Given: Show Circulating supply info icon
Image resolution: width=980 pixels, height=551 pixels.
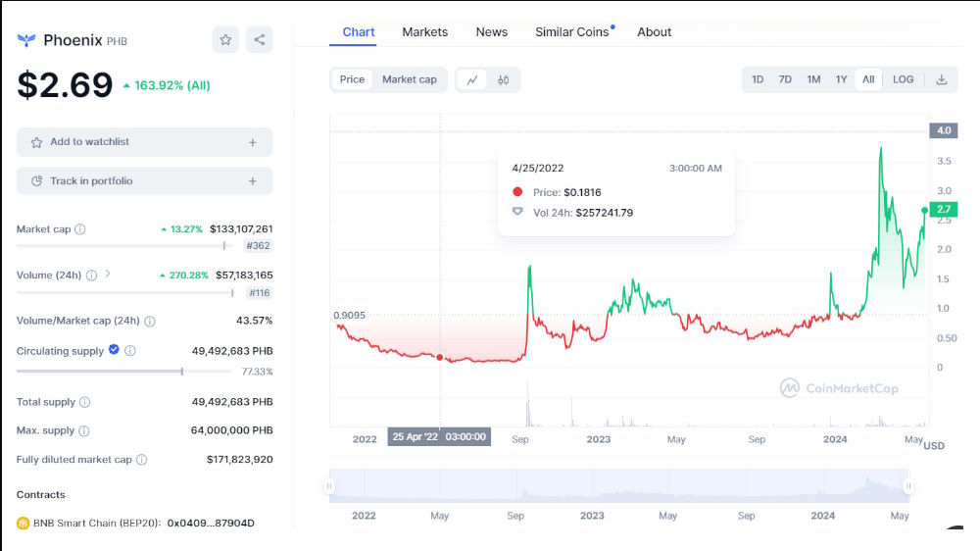Looking at the screenshot, I should tap(130, 351).
